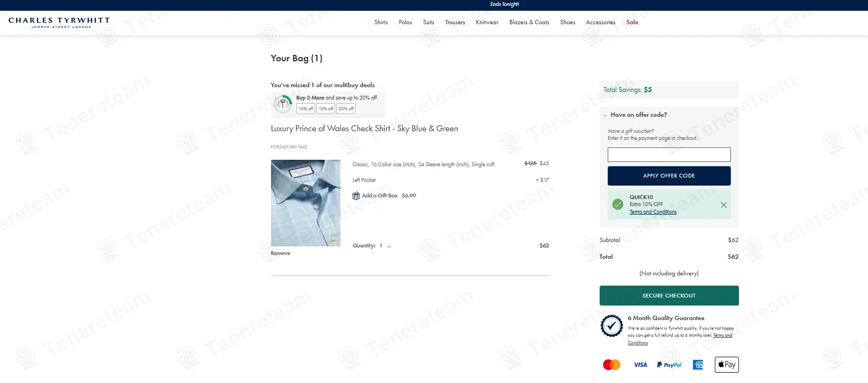Screen dimensions: 868x383
Task: Click the offer code input field
Action: [x=669, y=155]
